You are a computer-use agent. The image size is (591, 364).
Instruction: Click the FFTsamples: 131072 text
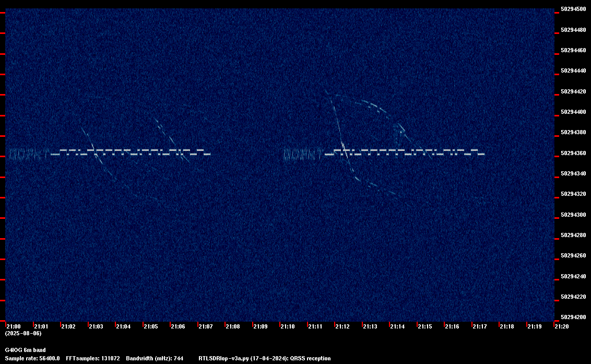click(x=93, y=358)
